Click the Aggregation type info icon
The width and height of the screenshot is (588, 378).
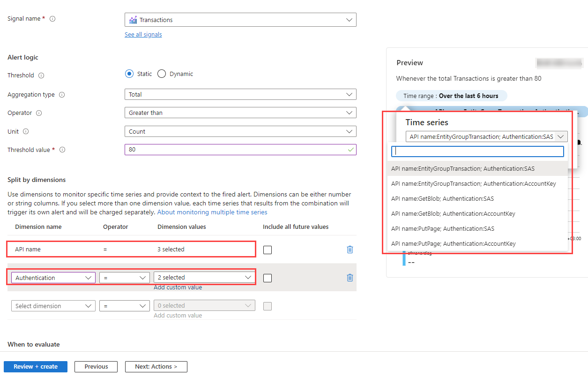coord(62,95)
